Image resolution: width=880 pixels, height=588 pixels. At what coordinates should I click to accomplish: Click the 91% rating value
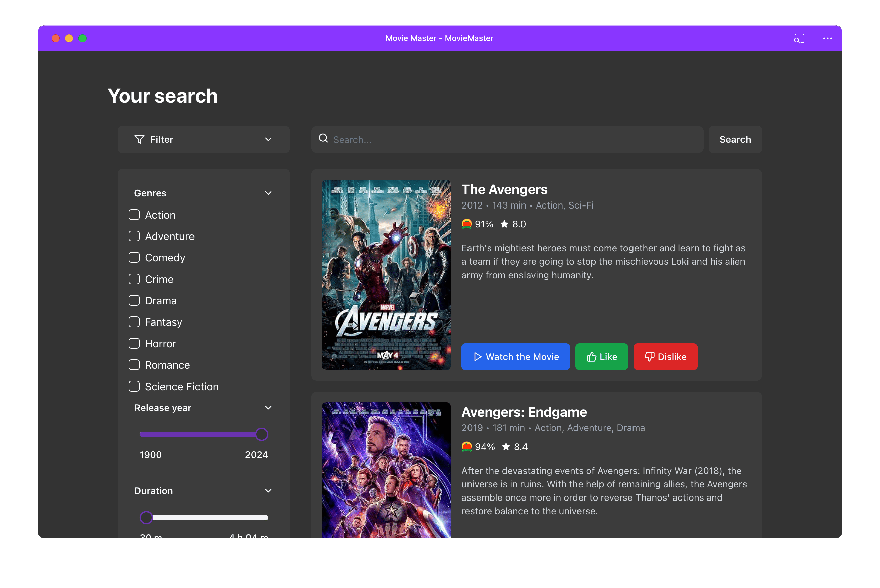coord(484,224)
